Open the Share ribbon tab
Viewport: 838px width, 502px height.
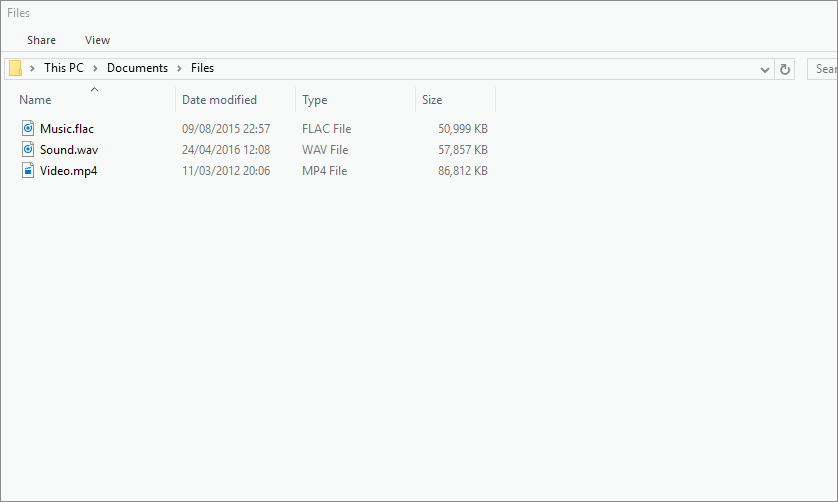(42, 40)
